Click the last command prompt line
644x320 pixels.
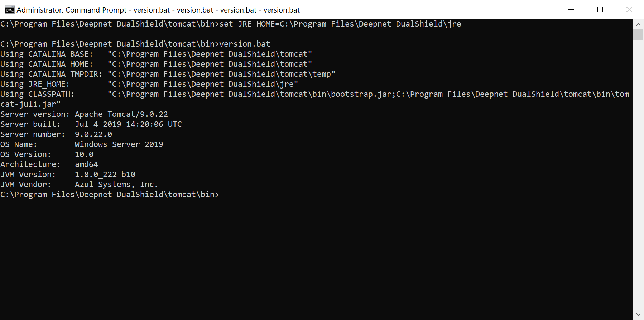tap(109, 195)
